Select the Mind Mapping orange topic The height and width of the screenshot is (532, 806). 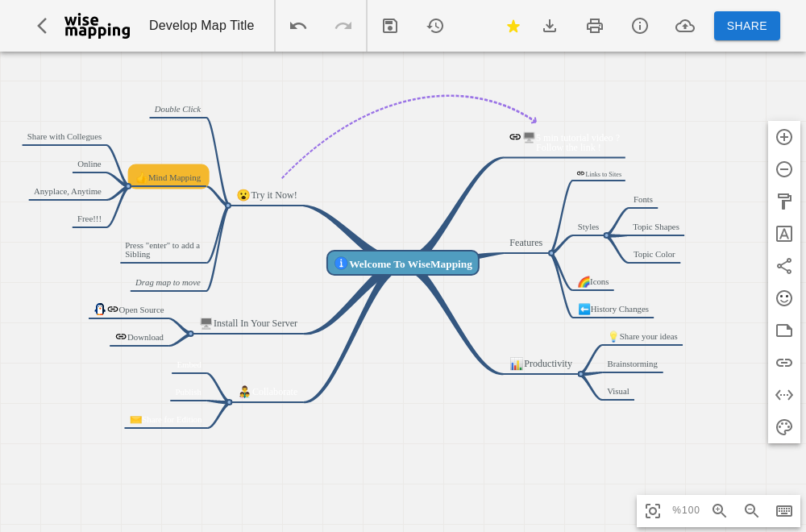pos(168,177)
